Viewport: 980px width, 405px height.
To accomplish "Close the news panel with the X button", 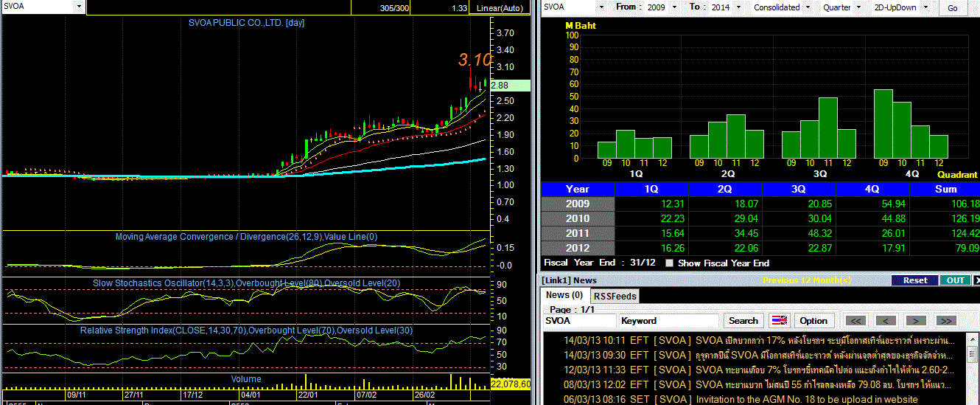I will [976, 280].
